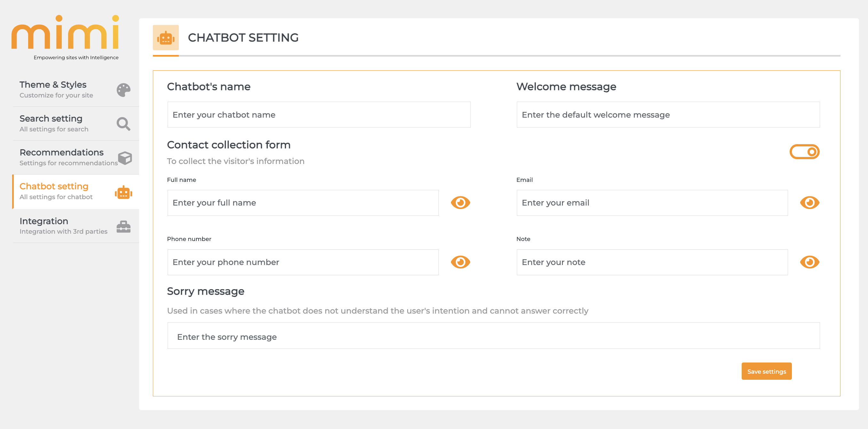Click the Save settings button
The width and height of the screenshot is (868, 429).
[766, 371]
